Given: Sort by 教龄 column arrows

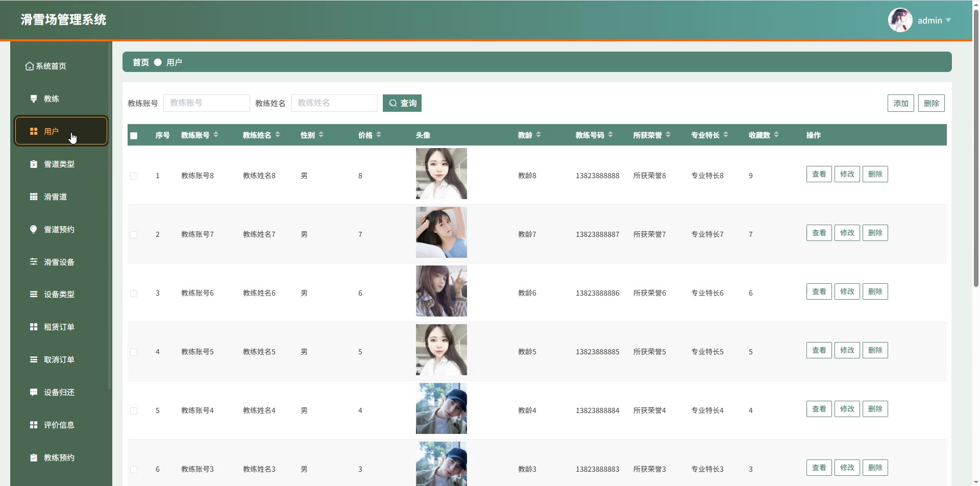Looking at the screenshot, I should point(538,135).
